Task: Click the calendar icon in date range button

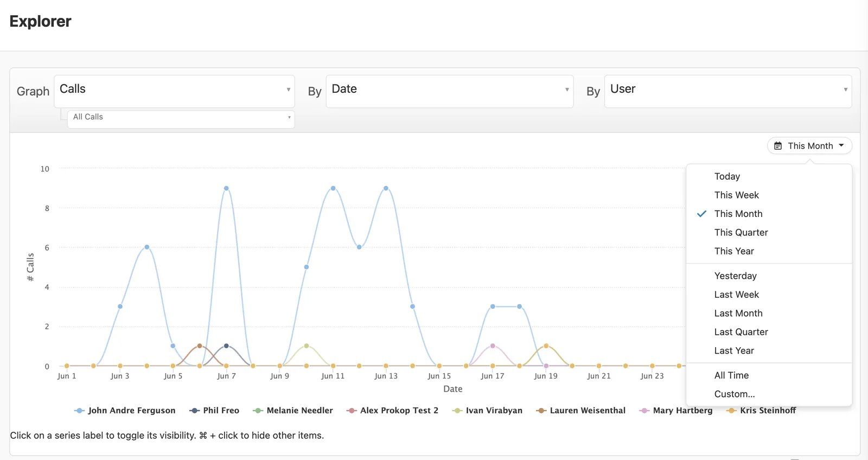Action: pos(778,146)
